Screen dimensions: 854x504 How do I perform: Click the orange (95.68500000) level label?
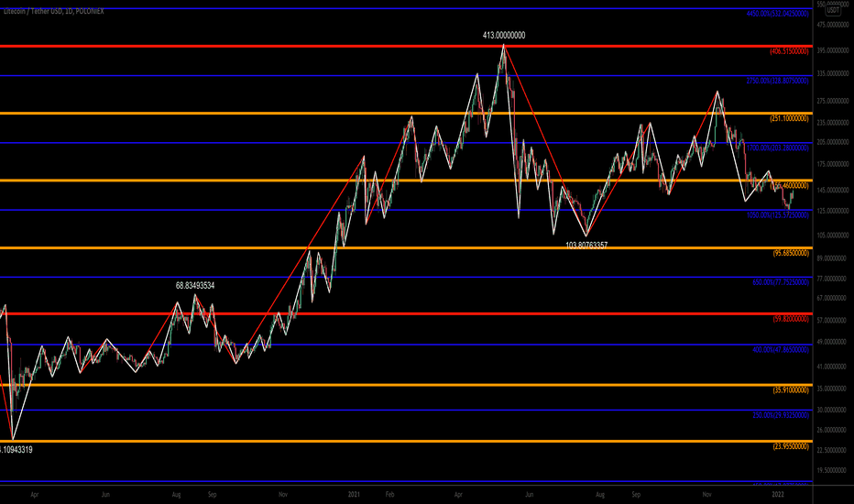(790, 253)
